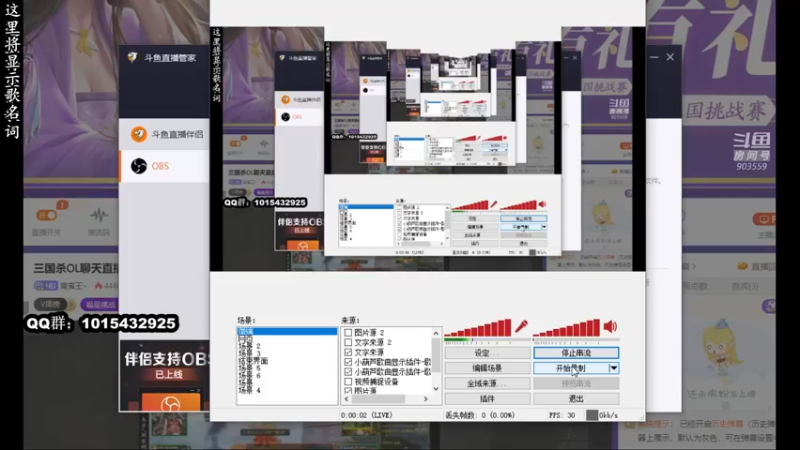Enable the 图片源 2 source checkbox
Viewport: 800px width, 450px height.
[348, 333]
